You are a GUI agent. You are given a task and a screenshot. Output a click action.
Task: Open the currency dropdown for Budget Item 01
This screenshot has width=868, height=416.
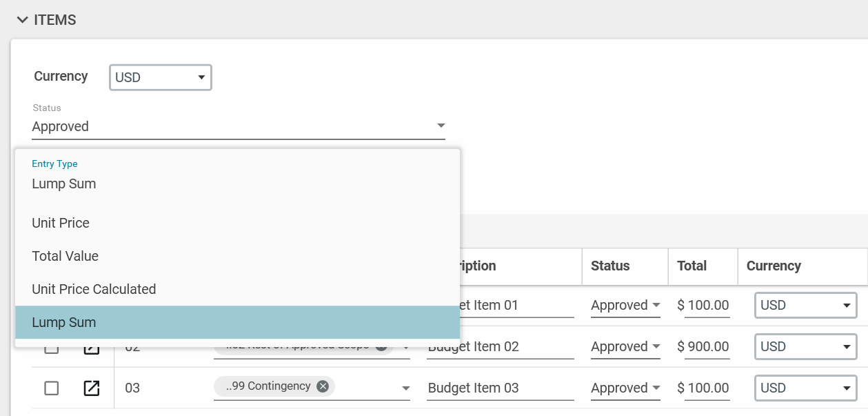[805, 305]
